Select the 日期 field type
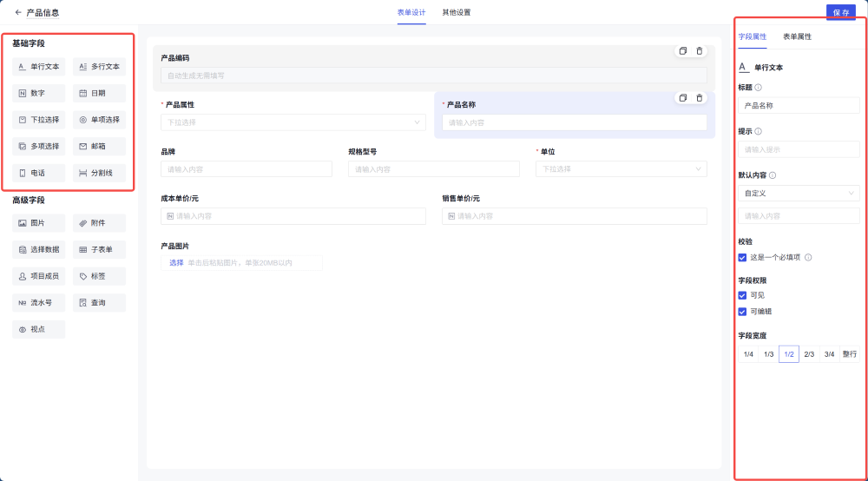 pos(99,93)
